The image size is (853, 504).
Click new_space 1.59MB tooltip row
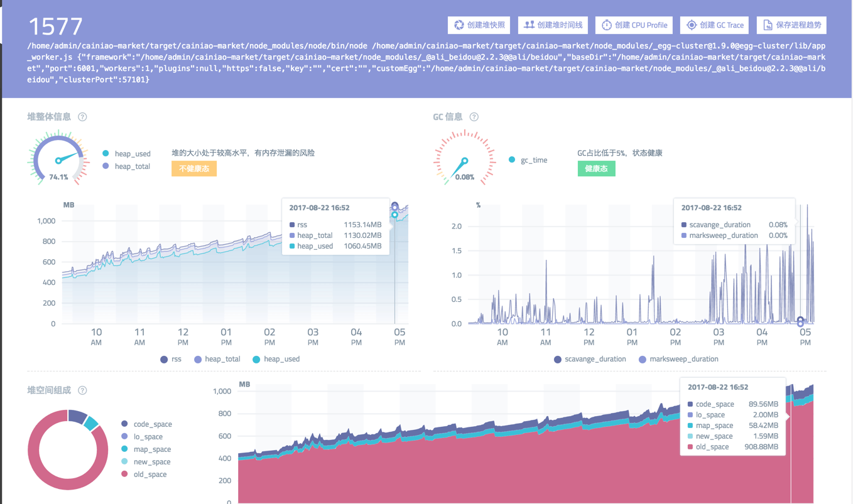click(733, 436)
